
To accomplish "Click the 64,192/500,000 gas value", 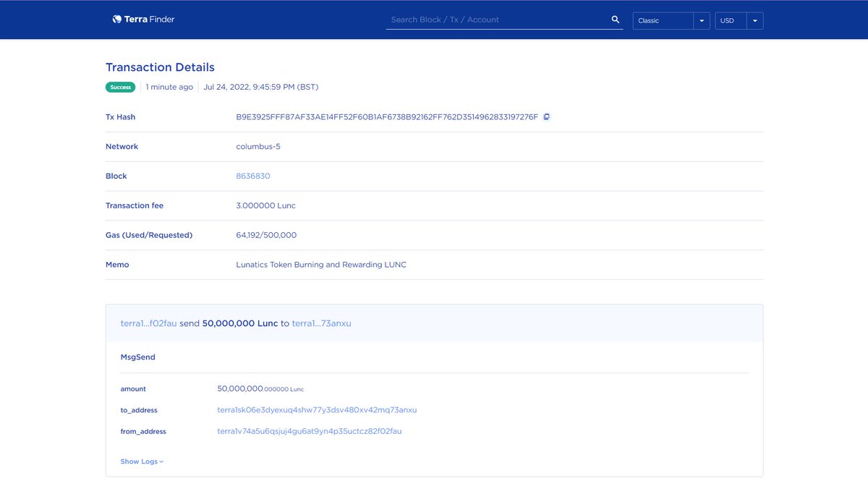I will (x=266, y=235).
